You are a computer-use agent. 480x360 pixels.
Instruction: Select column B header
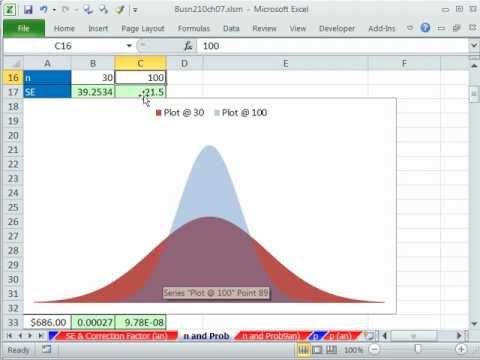point(93,63)
